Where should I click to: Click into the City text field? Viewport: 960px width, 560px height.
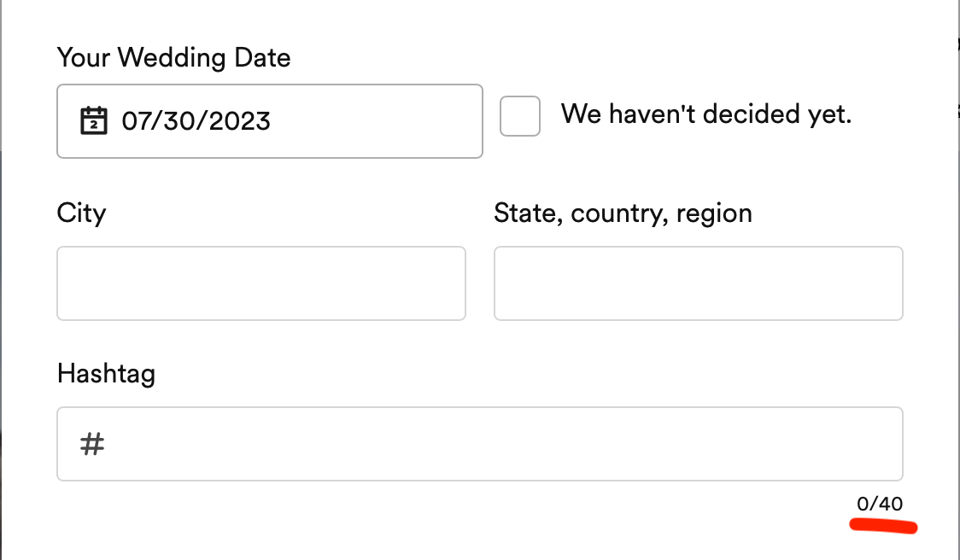coord(261,283)
